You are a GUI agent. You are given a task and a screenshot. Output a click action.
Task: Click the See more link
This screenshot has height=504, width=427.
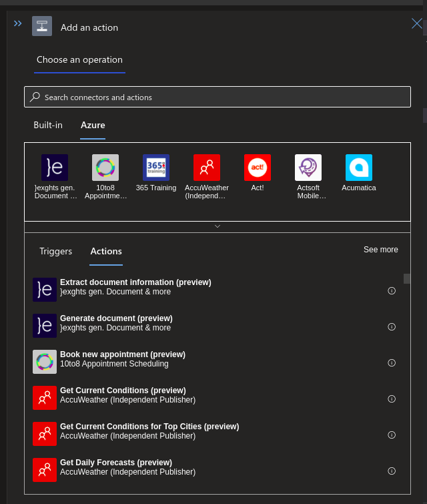(x=381, y=250)
